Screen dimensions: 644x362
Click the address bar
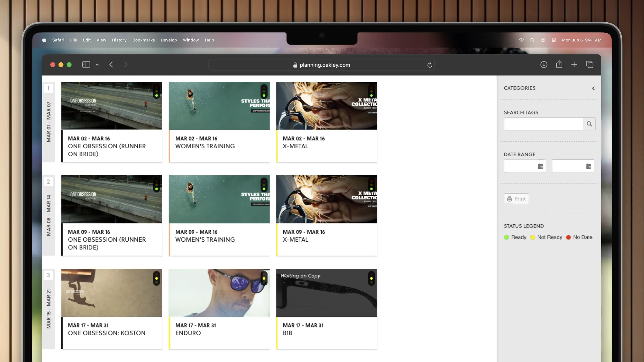321,65
